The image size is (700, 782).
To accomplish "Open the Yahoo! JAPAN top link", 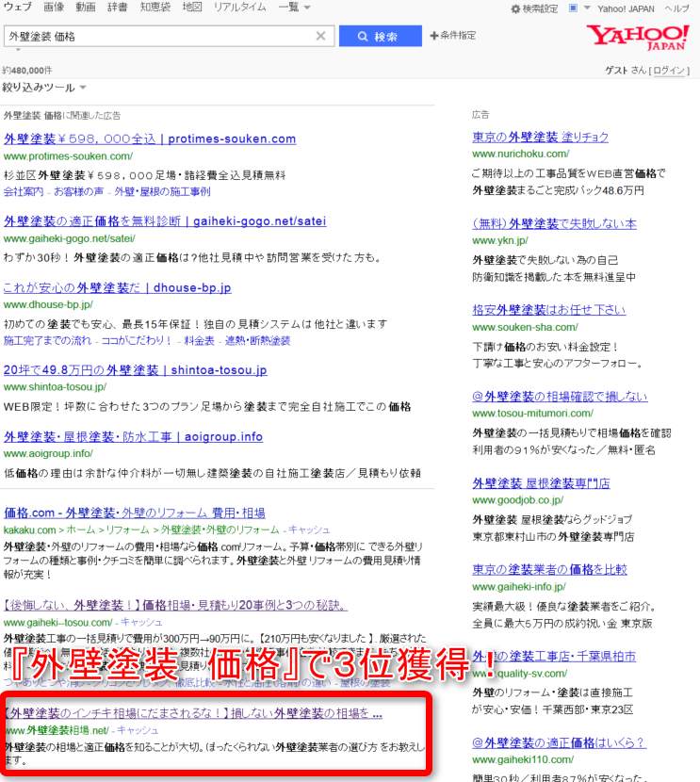I will click(626, 8).
